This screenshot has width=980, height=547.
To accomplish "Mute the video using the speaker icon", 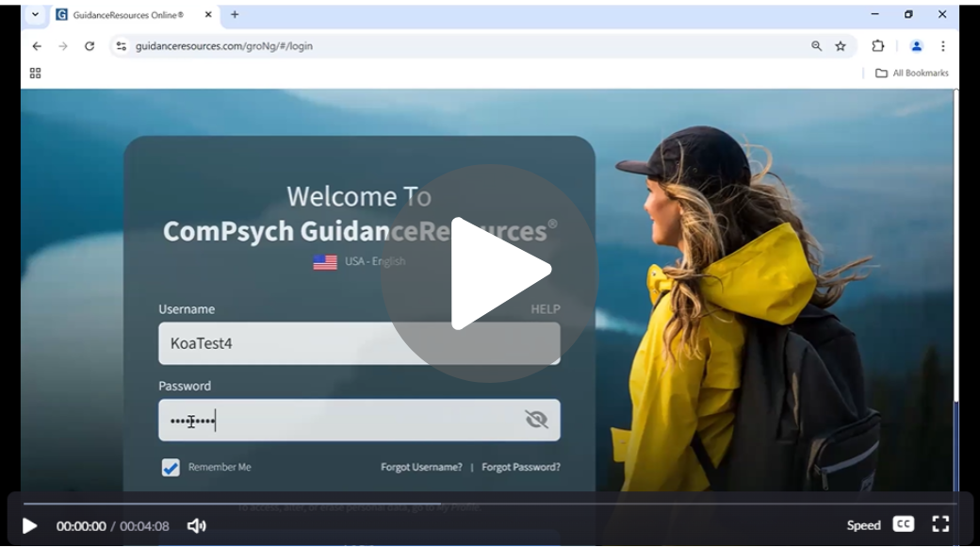I will 196,525.
